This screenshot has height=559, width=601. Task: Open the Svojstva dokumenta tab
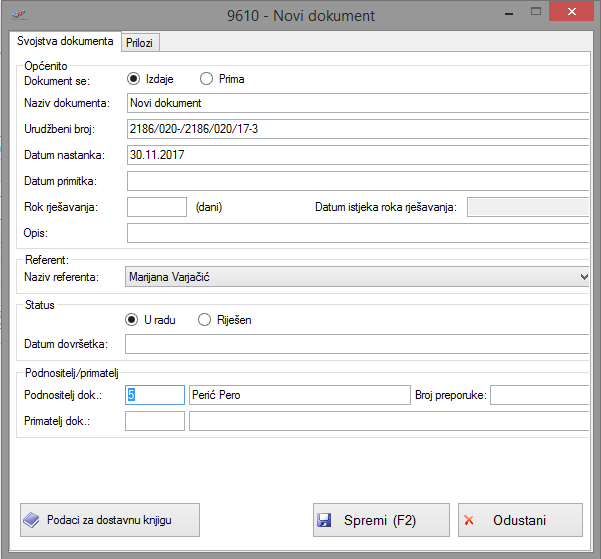[64, 41]
